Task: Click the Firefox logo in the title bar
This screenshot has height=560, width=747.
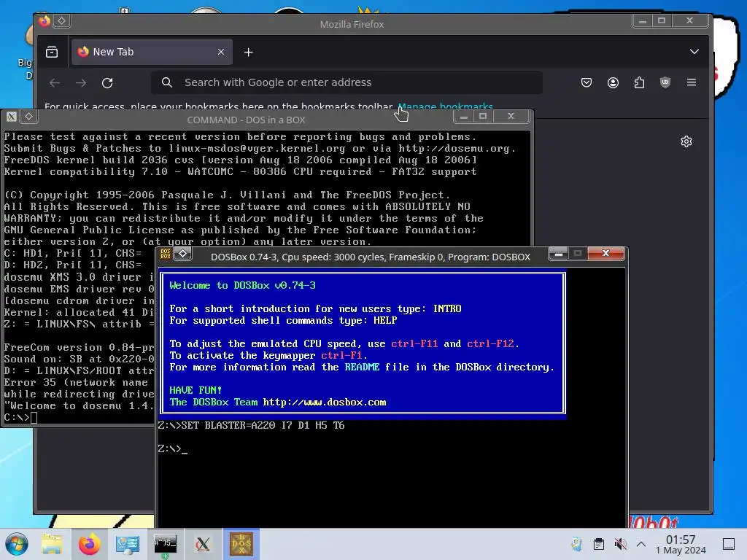Action: coord(44,21)
